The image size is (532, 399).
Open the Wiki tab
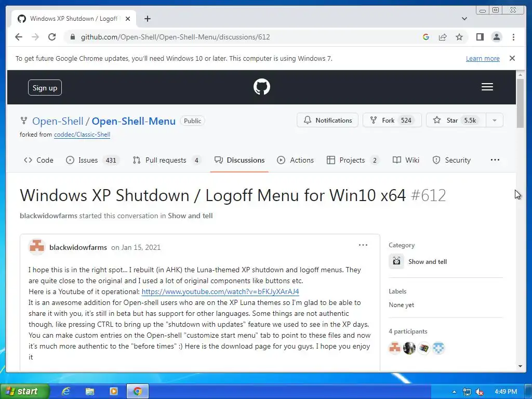coord(406,160)
